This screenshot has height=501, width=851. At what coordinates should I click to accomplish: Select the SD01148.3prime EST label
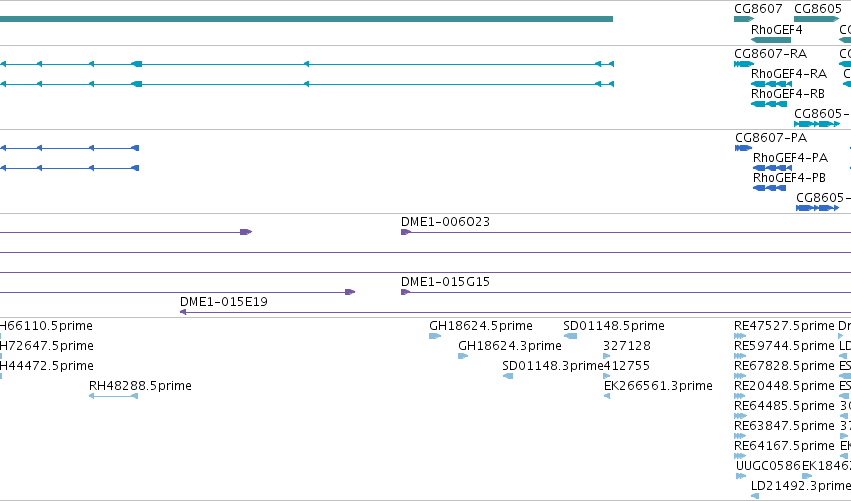pos(553,366)
